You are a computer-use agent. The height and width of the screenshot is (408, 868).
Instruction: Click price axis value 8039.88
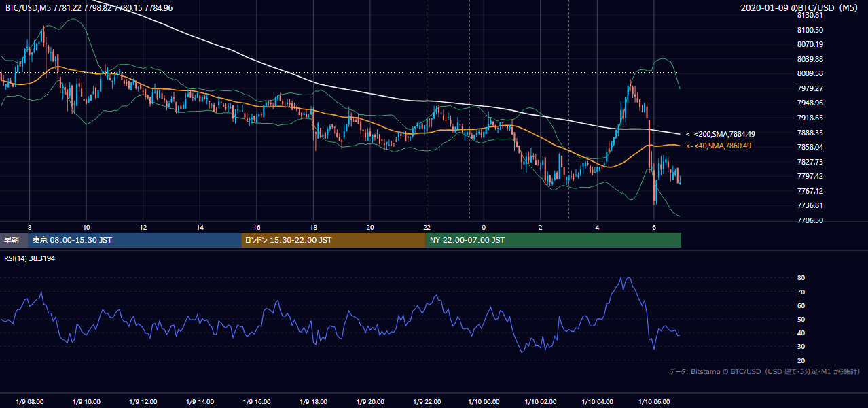click(x=810, y=59)
